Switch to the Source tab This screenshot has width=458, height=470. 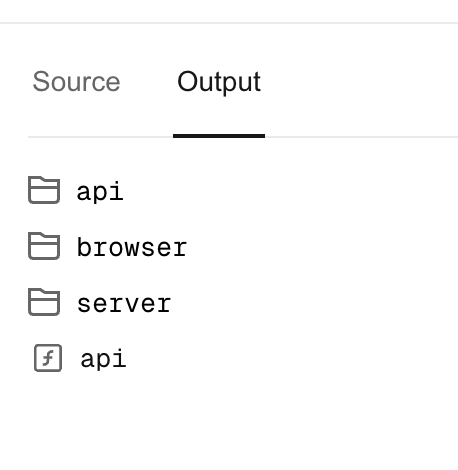[x=76, y=82]
